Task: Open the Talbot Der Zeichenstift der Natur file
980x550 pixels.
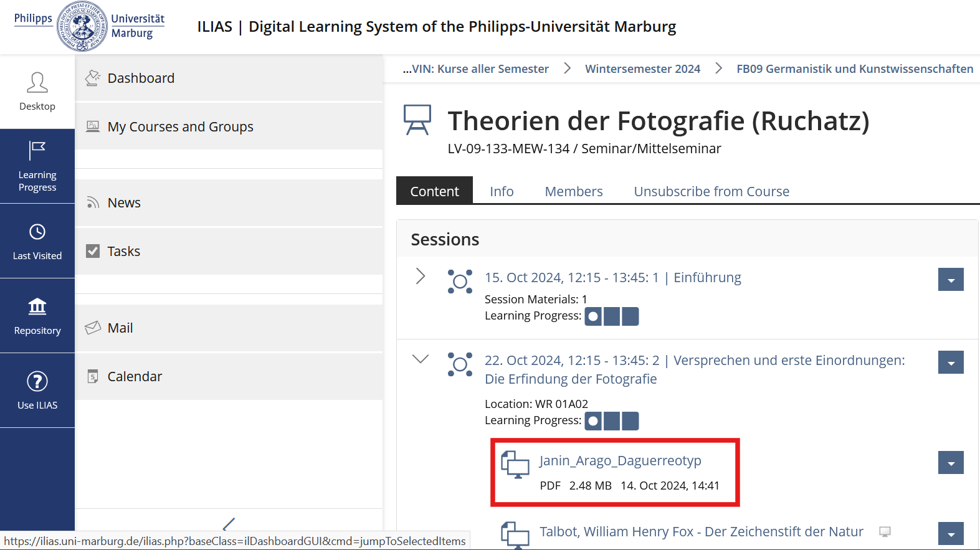Action: point(701,531)
